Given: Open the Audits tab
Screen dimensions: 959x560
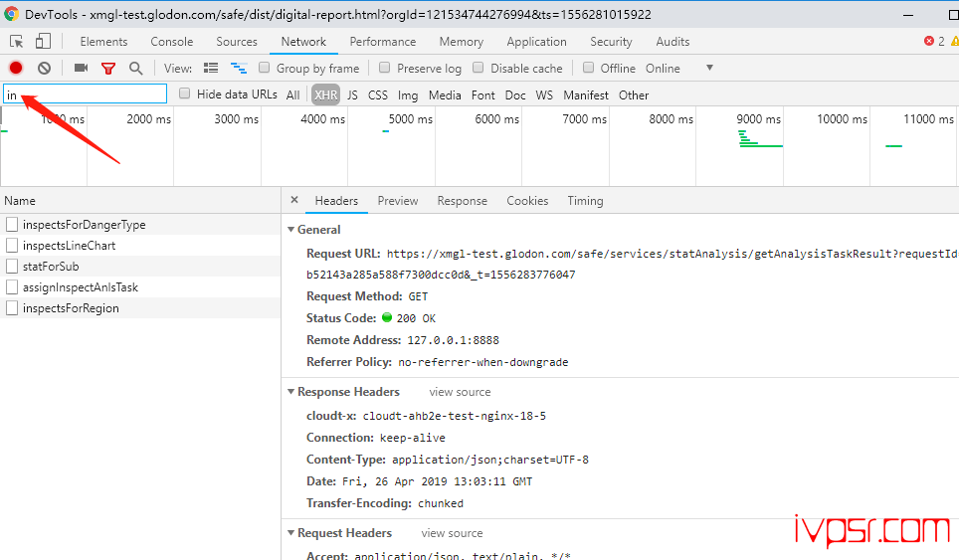Looking at the screenshot, I should (x=672, y=42).
